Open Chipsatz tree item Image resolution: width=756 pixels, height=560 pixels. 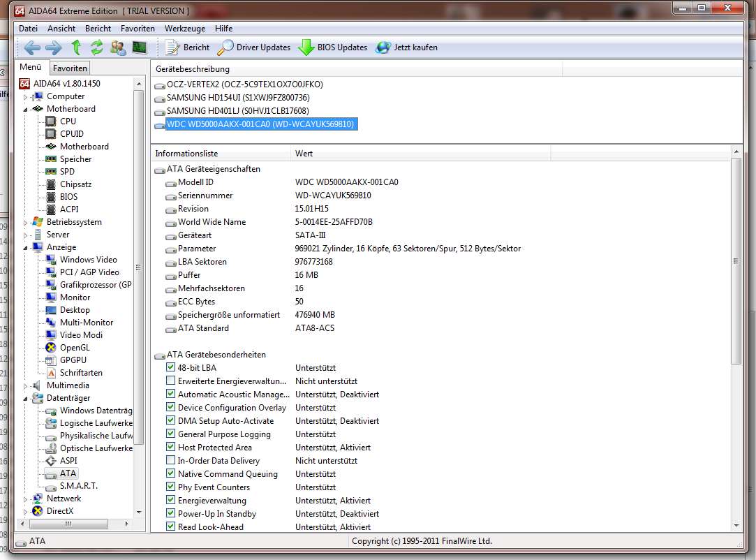click(x=75, y=184)
